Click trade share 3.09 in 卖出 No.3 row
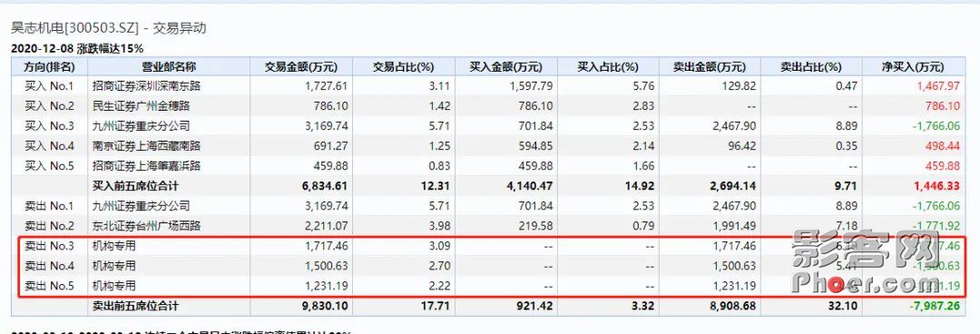 440,246
